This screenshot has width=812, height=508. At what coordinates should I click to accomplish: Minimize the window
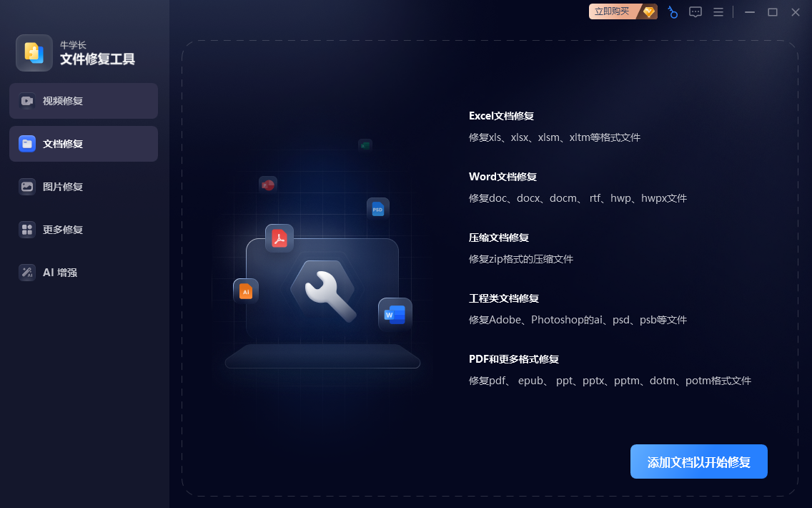point(749,12)
